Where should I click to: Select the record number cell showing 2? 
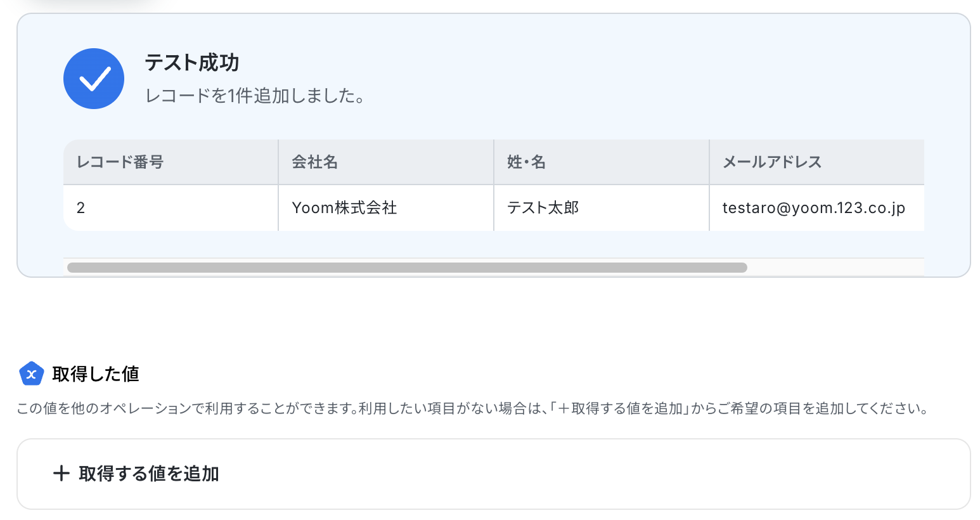171,208
